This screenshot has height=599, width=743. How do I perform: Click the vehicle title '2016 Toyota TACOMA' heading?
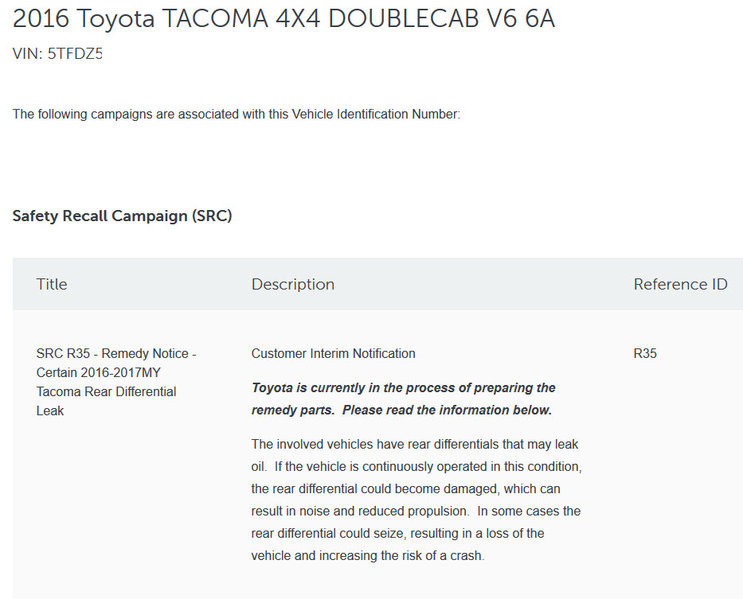tap(283, 19)
